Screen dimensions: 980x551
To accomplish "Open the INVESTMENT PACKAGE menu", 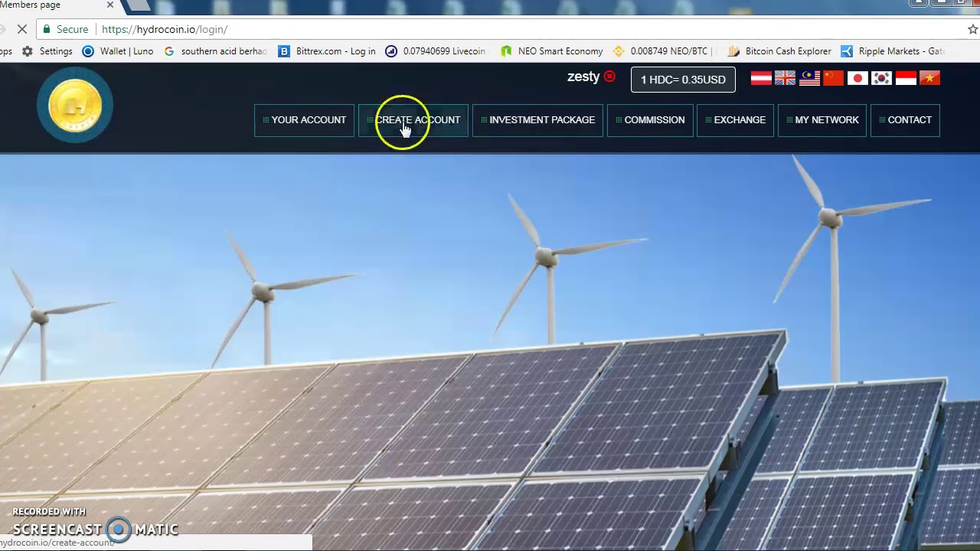I will (x=537, y=120).
